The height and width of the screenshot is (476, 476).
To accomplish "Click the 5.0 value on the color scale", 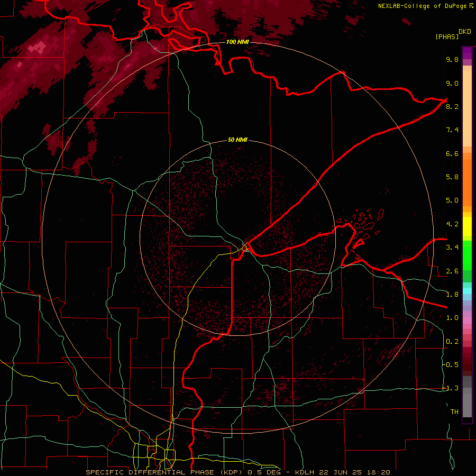I will [x=452, y=200].
